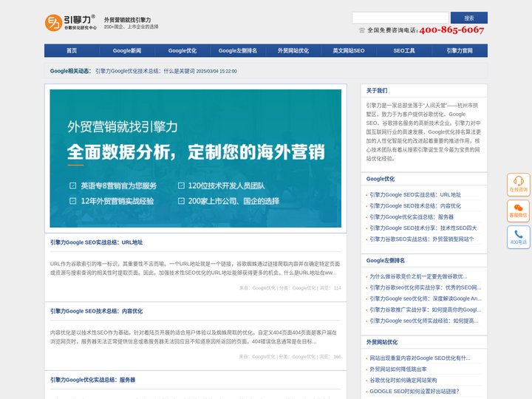Click the sidebar Google优化 section heading
The width and height of the screenshot is (532, 399).
click(x=381, y=179)
